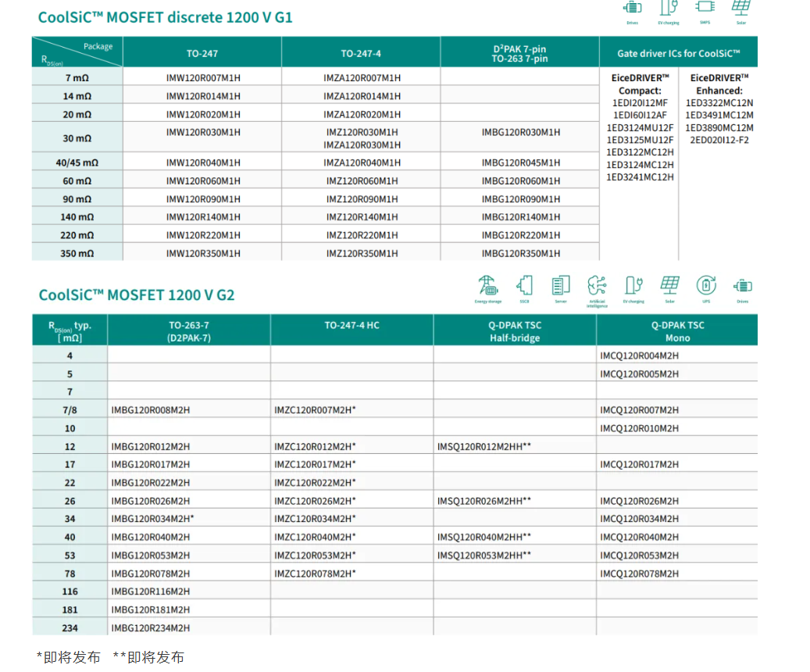Viewport: 810px width, 672px height.
Task: Click the Gate driver ICs for CoolSiC header
Action: (677, 53)
